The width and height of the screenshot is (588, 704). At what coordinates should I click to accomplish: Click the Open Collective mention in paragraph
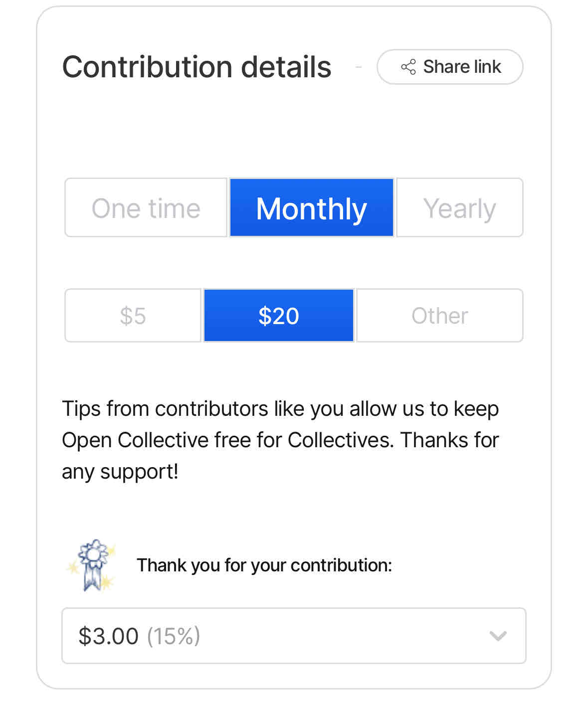(x=128, y=440)
